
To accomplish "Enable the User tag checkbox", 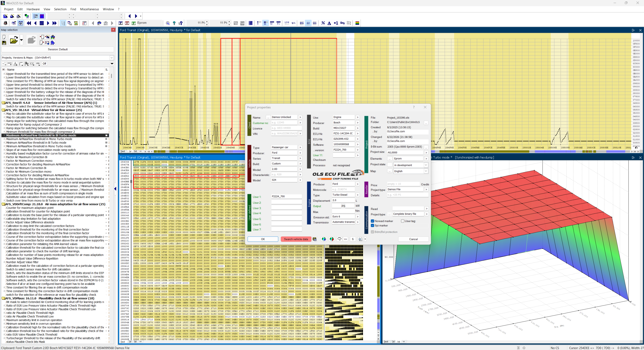I will click(403, 221).
